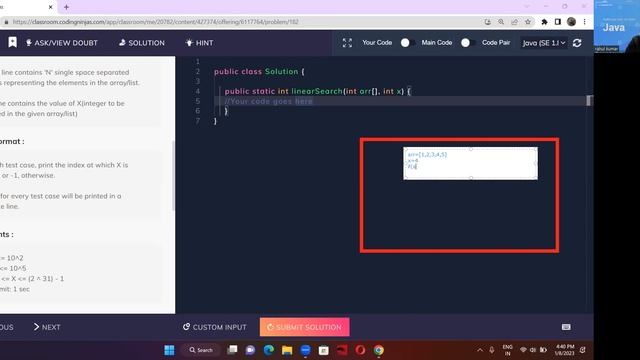Click the bookmark icon in the problem header

point(13,42)
